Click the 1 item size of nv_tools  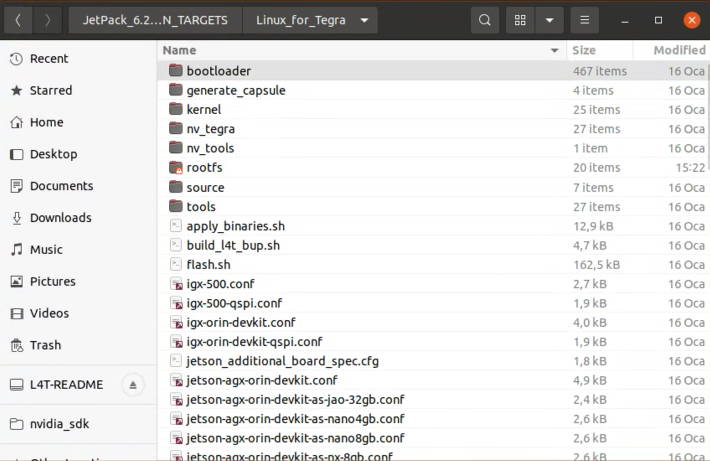(590, 148)
